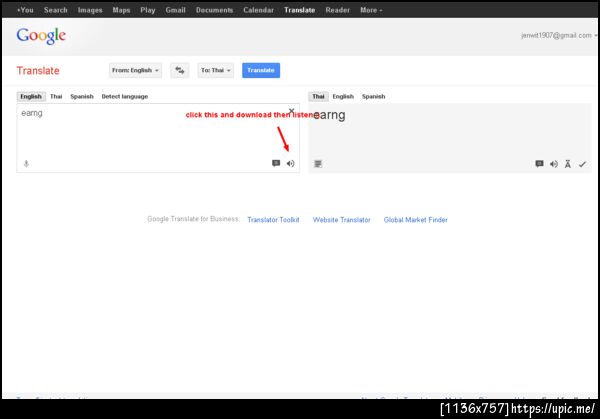Open the Global Market Finder link
Screen dimensions: 600x419
tap(416, 220)
